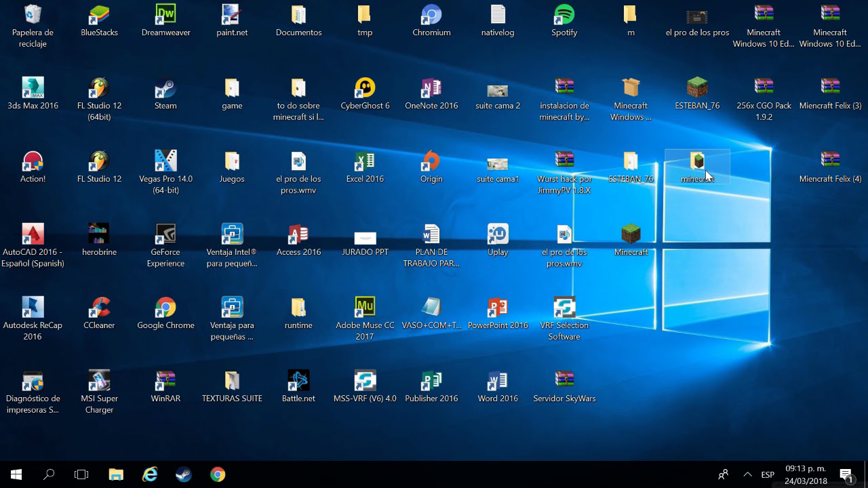The height and width of the screenshot is (488, 868).
Task: Select the Vegas Pro 14.0 shortcut
Action: (165, 171)
